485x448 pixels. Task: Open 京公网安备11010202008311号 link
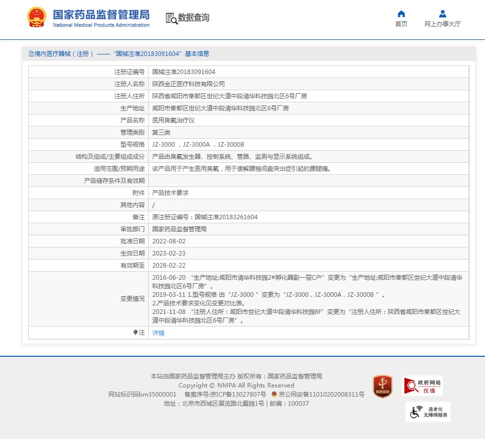(x=321, y=394)
